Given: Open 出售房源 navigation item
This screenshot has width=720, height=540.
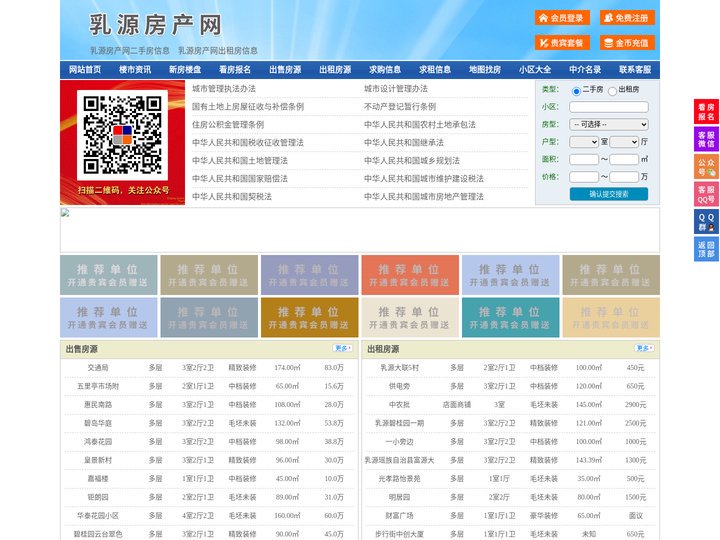Looking at the screenshot, I should [x=285, y=70].
